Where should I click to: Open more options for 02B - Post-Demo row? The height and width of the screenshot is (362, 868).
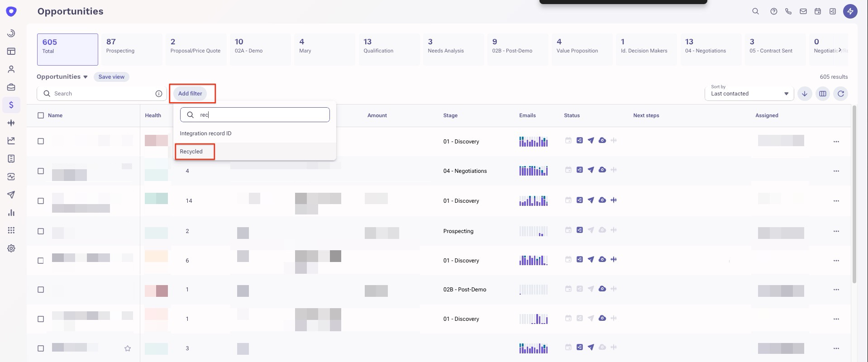click(x=836, y=290)
